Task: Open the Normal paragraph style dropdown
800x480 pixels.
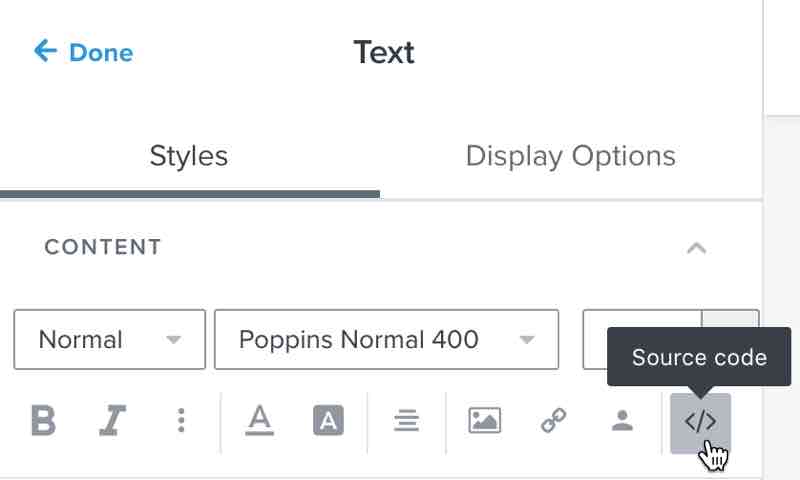Action: click(109, 340)
